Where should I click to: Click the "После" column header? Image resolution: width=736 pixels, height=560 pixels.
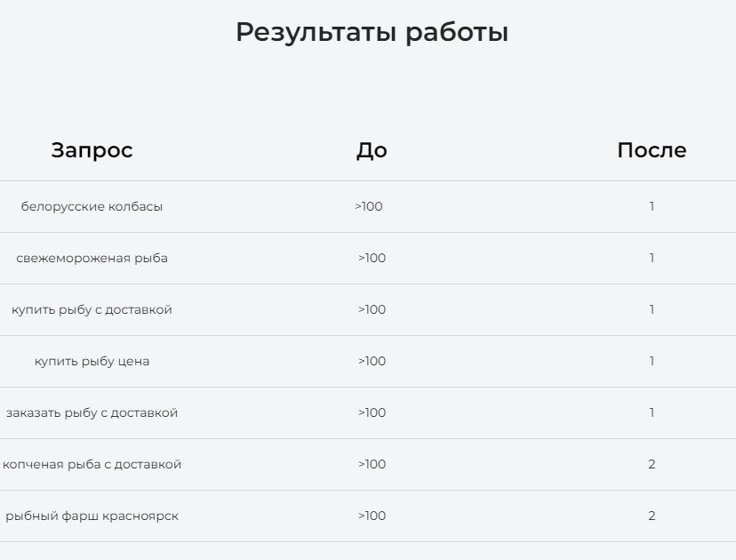pos(652,150)
